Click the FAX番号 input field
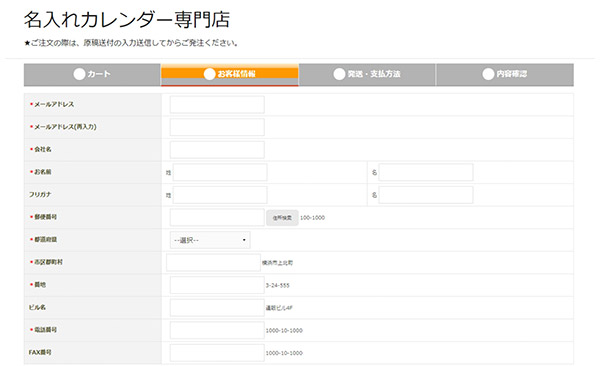 (217, 353)
